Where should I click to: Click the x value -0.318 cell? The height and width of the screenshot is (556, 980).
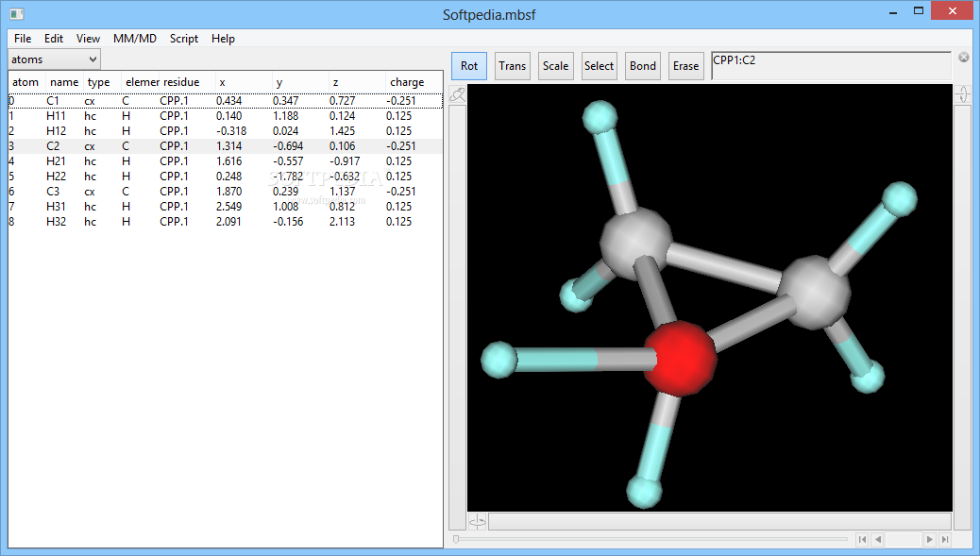click(x=231, y=130)
